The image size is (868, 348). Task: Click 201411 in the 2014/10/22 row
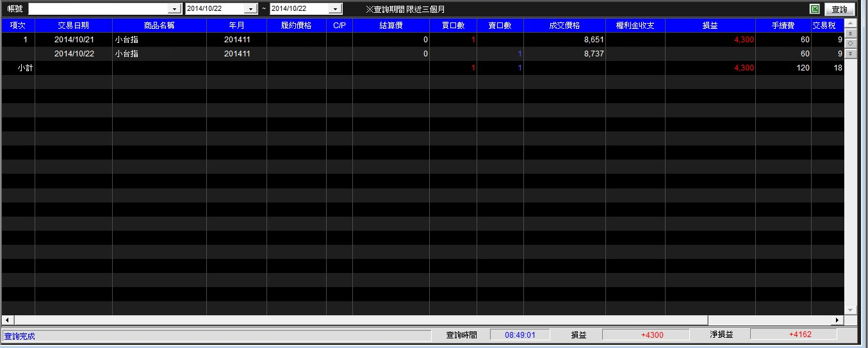(x=237, y=54)
